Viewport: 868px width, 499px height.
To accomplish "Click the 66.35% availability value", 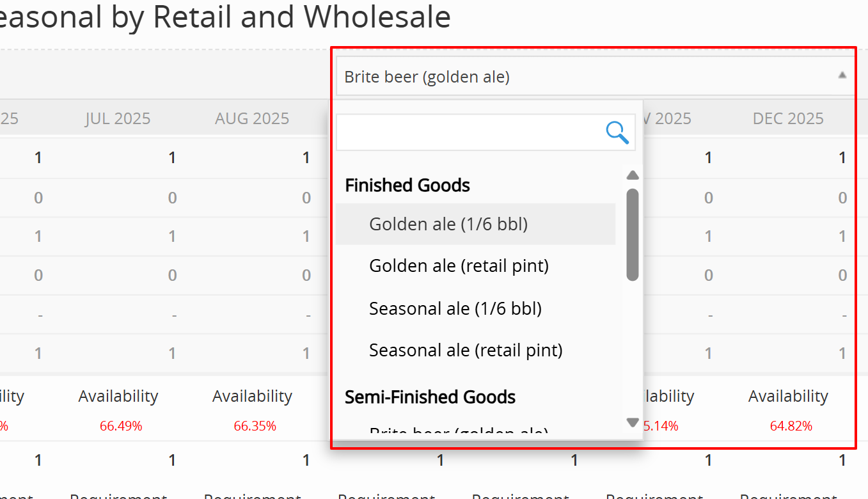I will [255, 426].
